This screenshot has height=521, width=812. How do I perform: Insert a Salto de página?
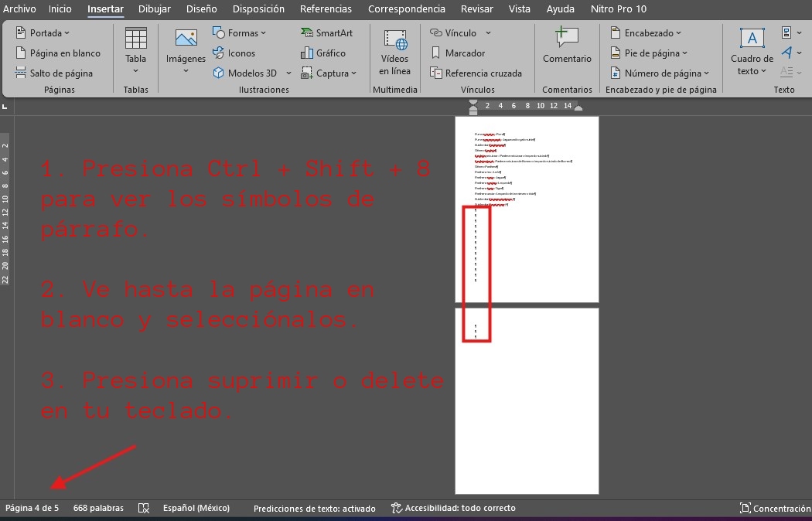click(x=54, y=73)
